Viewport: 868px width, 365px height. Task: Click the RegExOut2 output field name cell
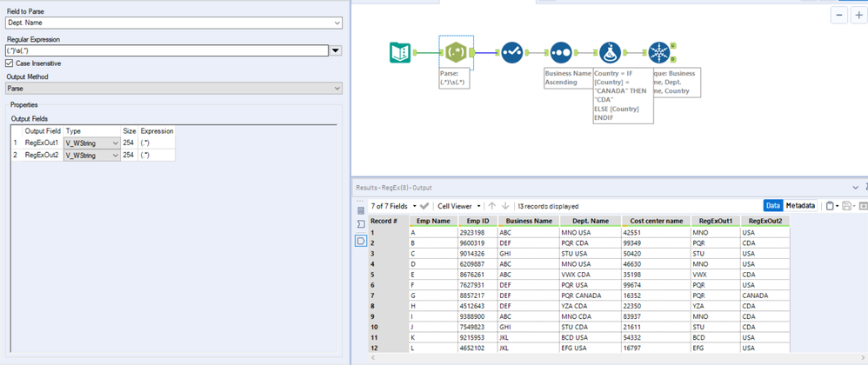point(43,156)
